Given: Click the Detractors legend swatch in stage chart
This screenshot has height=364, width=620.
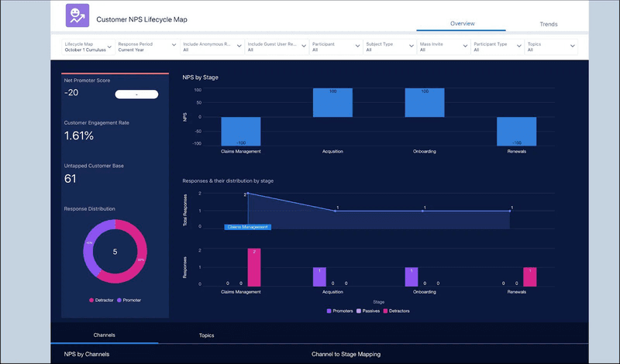Looking at the screenshot, I should pyautogui.click(x=385, y=311).
